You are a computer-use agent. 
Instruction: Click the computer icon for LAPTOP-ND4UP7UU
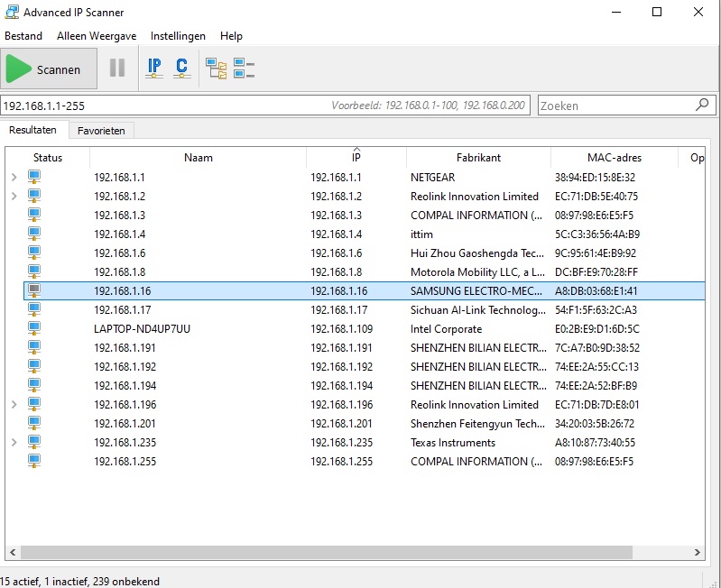click(34, 328)
